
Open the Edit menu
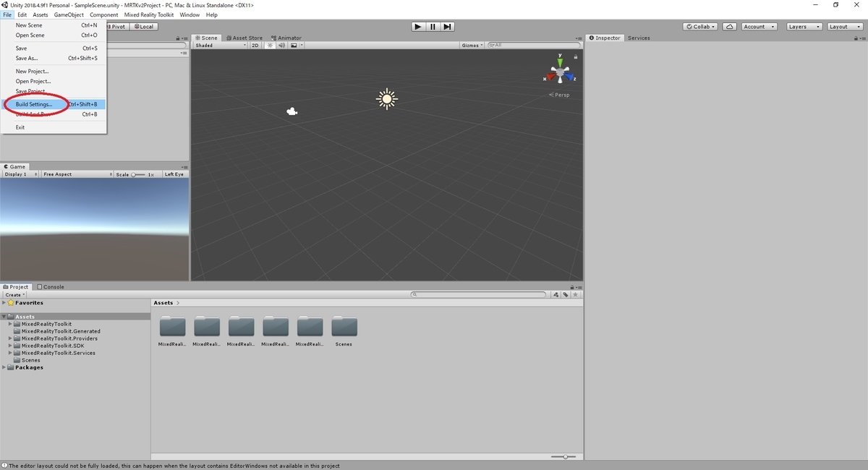pyautogui.click(x=22, y=14)
